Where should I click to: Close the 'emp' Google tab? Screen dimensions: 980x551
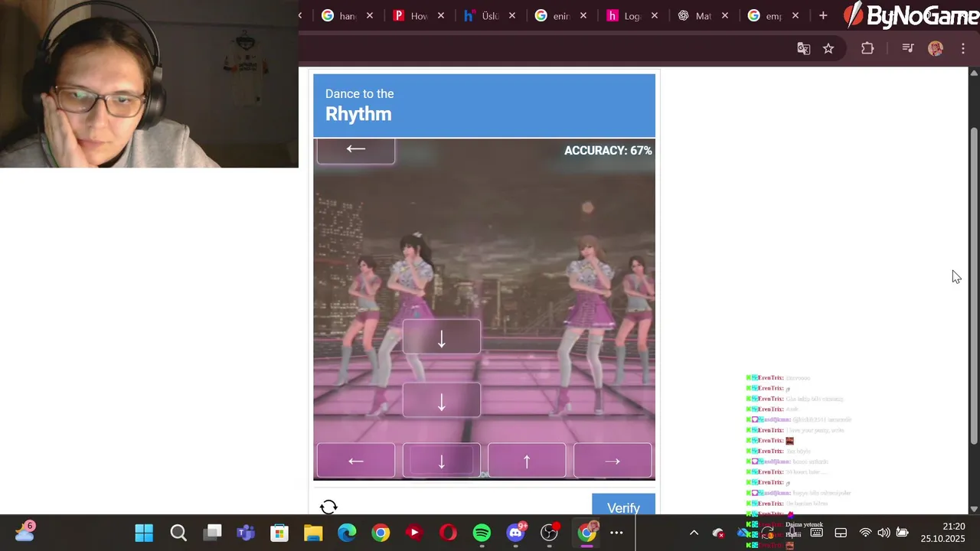click(x=795, y=15)
